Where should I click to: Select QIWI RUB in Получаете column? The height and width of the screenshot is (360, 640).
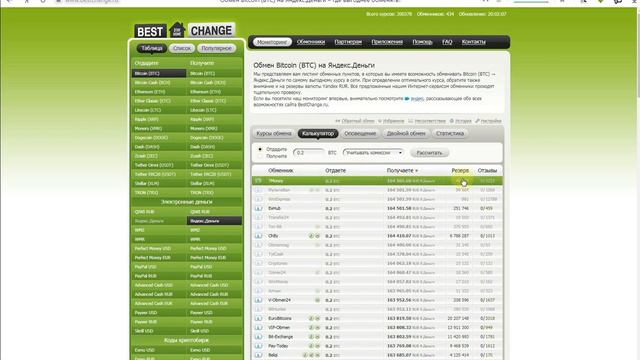[214, 212]
